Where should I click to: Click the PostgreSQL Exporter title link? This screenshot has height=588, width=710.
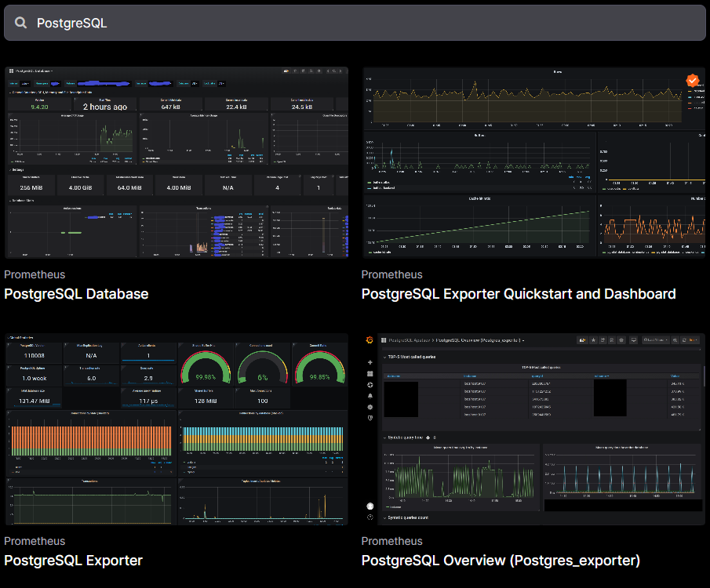click(x=73, y=561)
